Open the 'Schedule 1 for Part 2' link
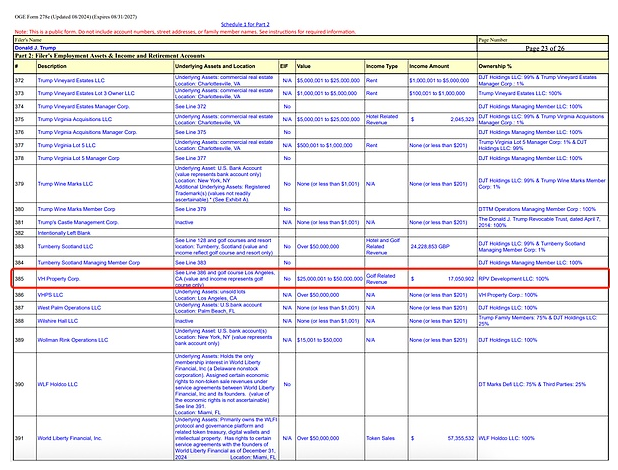Screen dimensions: 618x470 pos(245,24)
